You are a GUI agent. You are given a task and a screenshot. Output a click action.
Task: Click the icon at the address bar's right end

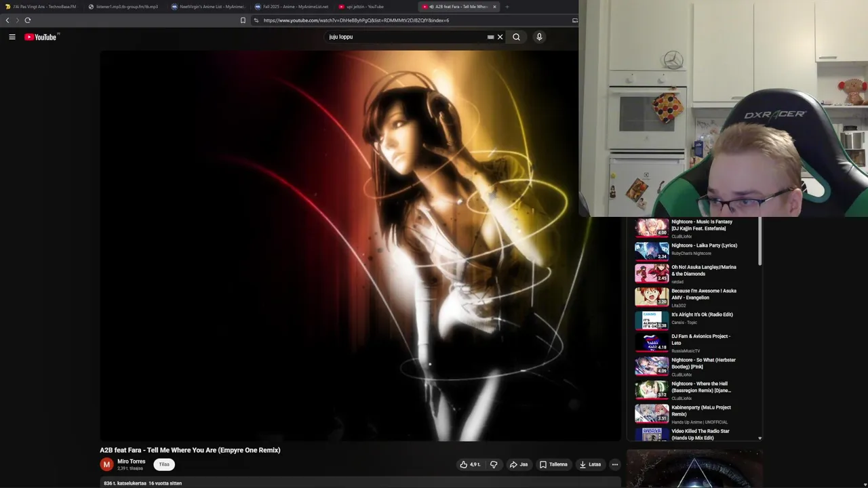[x=575, y=20]
